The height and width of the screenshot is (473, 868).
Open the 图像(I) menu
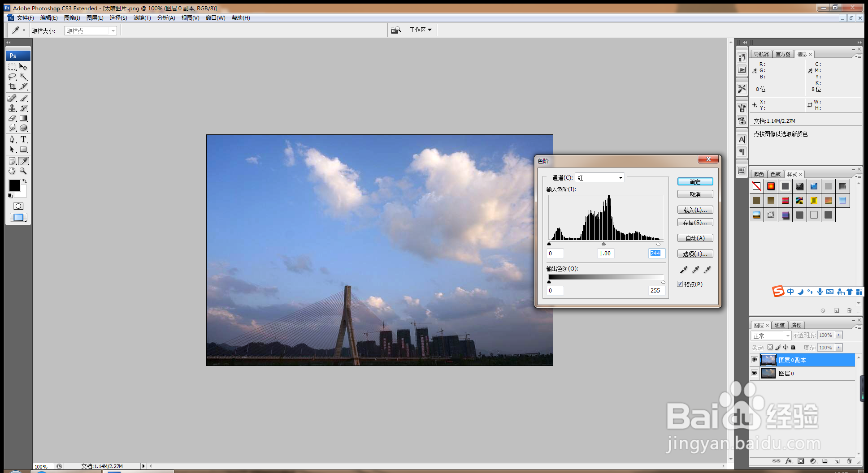click(72, 18)
